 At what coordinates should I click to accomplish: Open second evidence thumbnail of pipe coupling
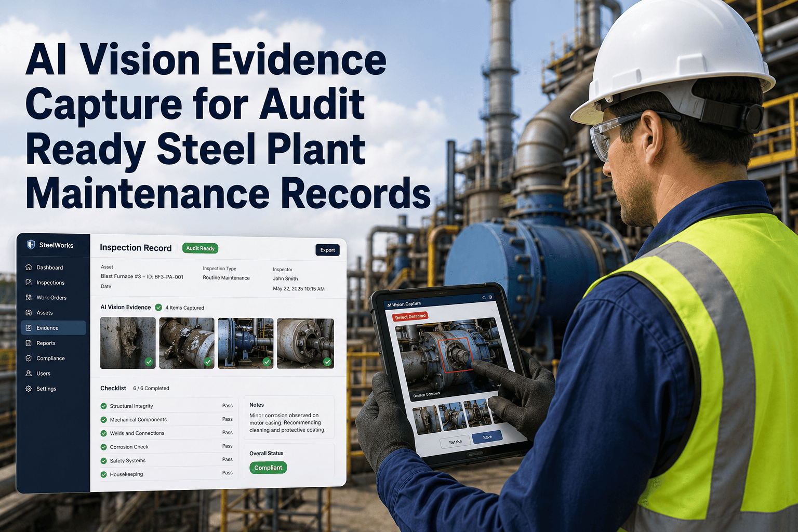187,343
